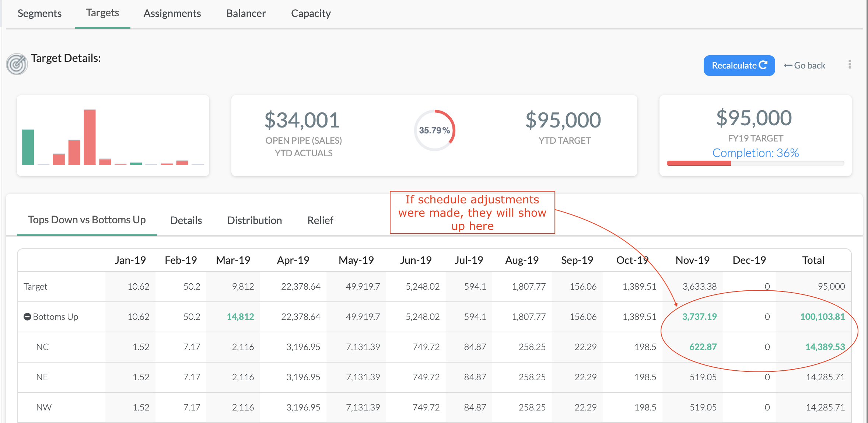
Task: Select the Targets tab
Action: (102, 13)
